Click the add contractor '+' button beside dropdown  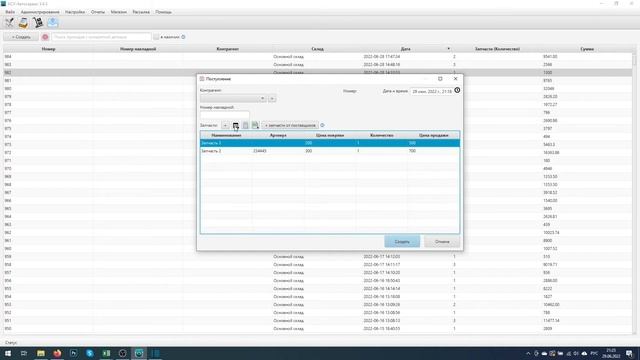coord(272,98)
